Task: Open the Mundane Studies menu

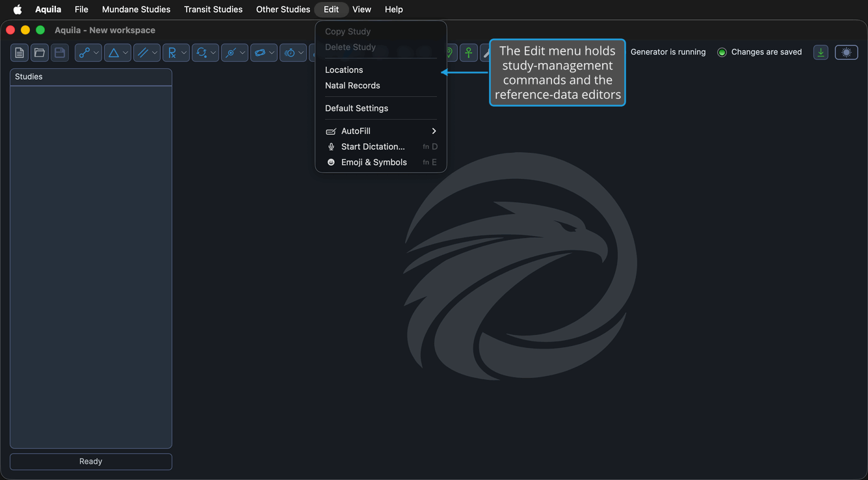Action: (x=136, y=9)
